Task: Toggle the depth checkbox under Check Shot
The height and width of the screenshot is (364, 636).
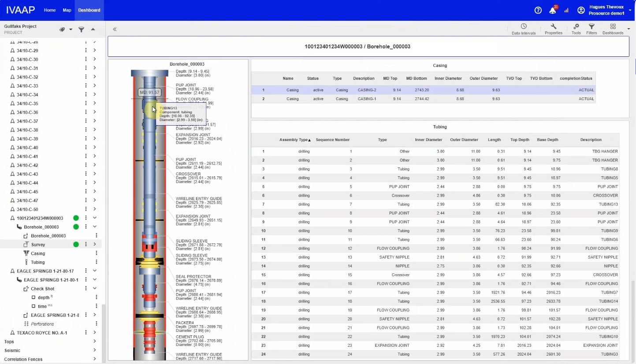Action: pyautogui.click(x=33, y=297)
